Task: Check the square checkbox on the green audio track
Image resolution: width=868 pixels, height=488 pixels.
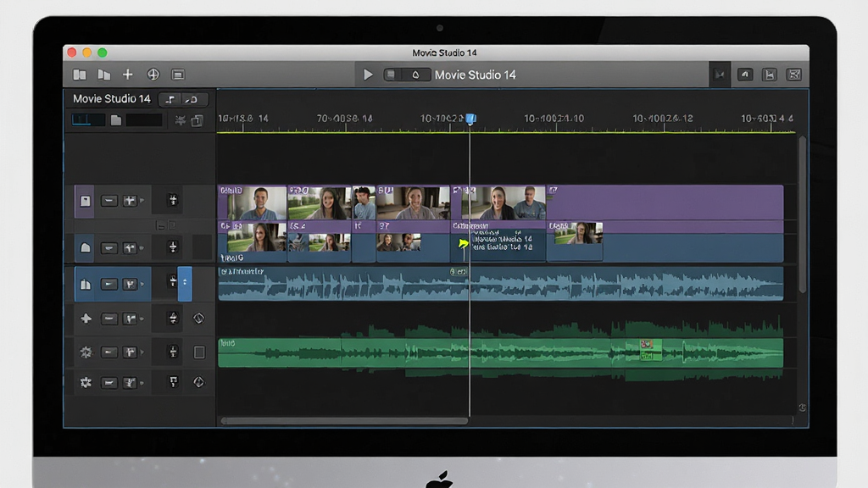Action: pos(199,352)
